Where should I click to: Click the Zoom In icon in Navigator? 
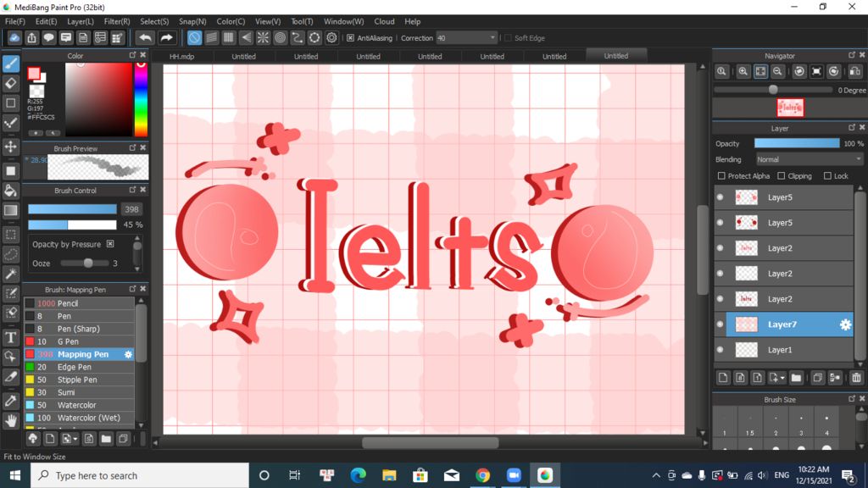point(743,71)
